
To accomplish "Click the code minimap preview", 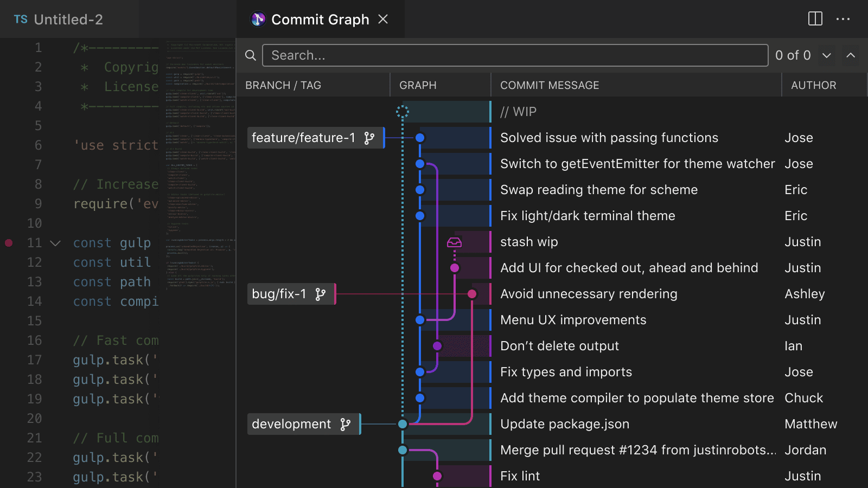I will pyautogui.click(x=200, y=163).
